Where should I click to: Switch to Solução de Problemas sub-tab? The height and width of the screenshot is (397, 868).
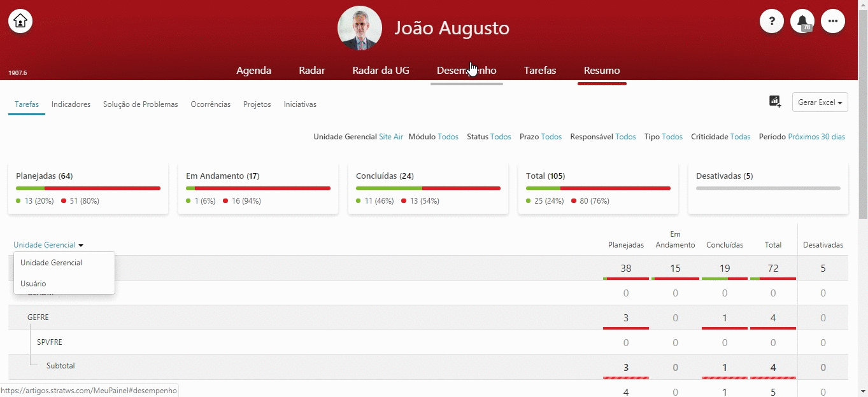tap(141, 104)
